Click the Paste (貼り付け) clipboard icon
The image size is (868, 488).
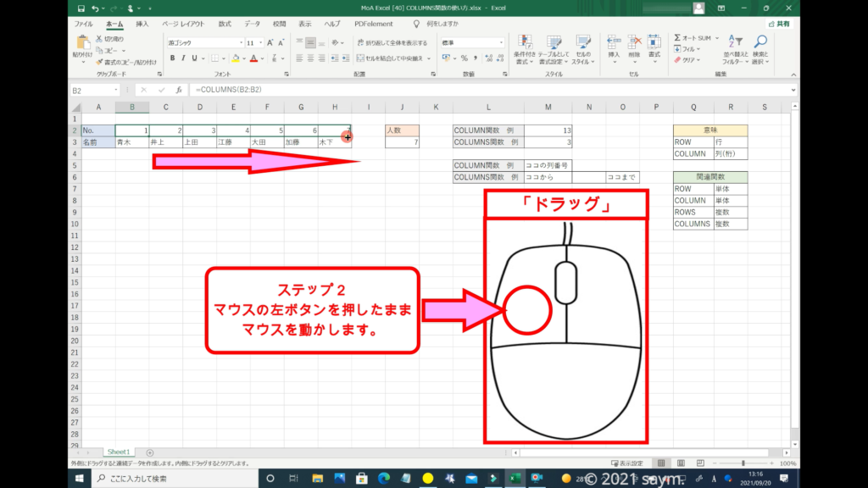pos(83,42)
